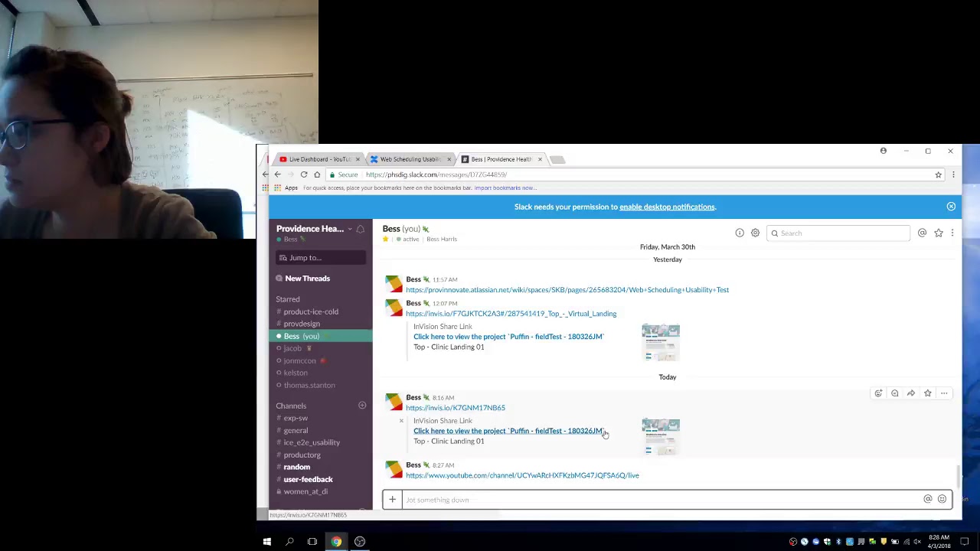This screenshot has width=980, height=551.
Task: Show starred items in header
Action: click(x=938, y=233)
